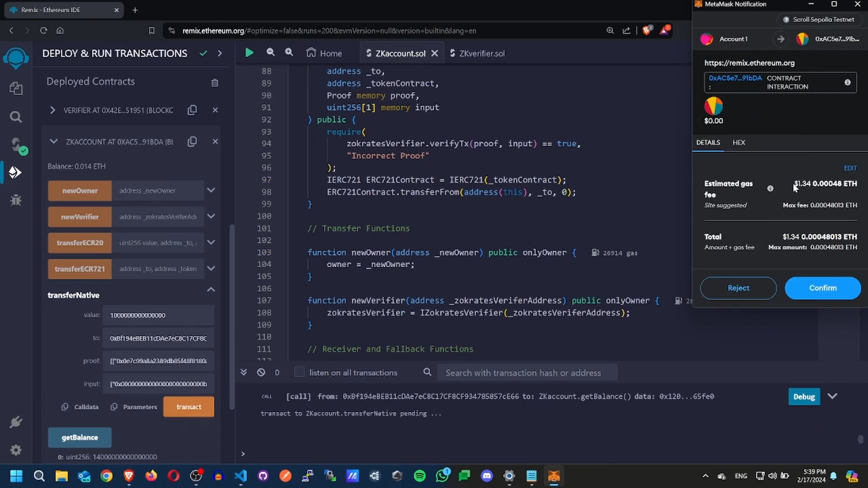The width and height of the screenshot is (868, 488).
Task: Open Discord from the Windows taskbar
Action: 487,476
